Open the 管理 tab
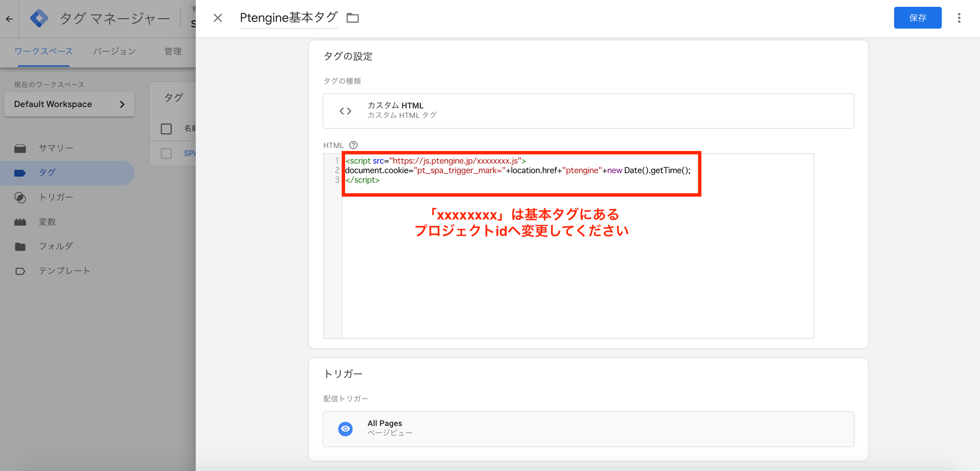This screenshot has height=471, width=980. click(x=173, y=51)
